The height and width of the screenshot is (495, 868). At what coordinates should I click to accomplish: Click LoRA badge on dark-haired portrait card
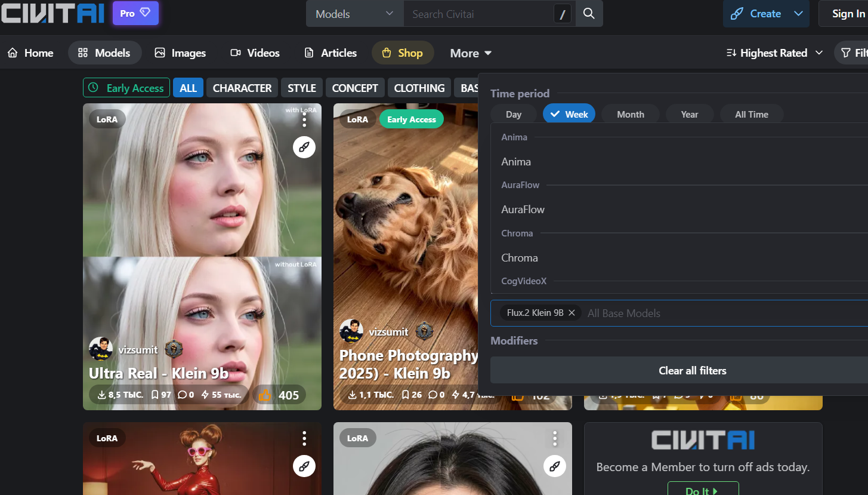(358, 438)
